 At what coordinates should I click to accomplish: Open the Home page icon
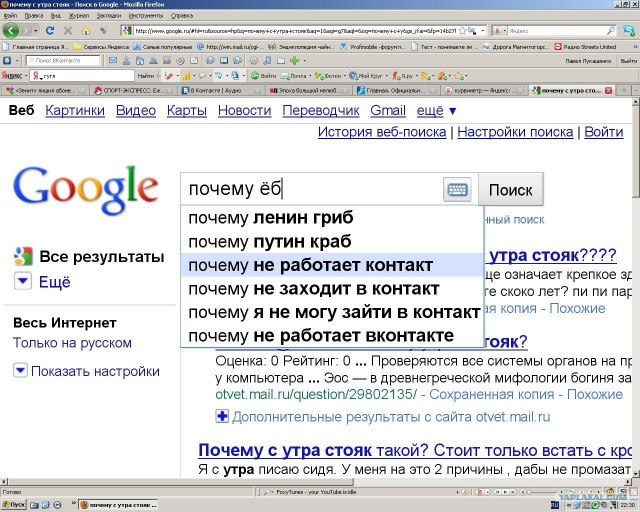pos(86,31)
